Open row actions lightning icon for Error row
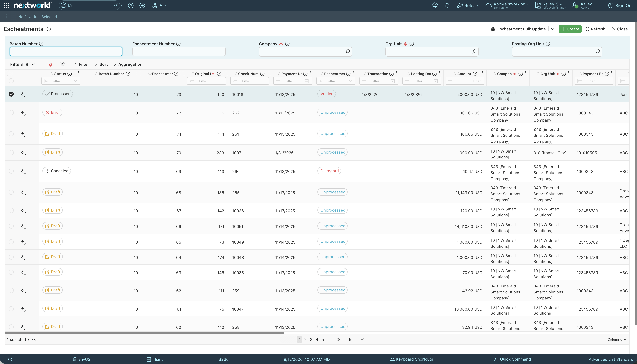Image resolution: width=637 pixels, height=364 pixels. pyautogui.click(x=23, y=113)
